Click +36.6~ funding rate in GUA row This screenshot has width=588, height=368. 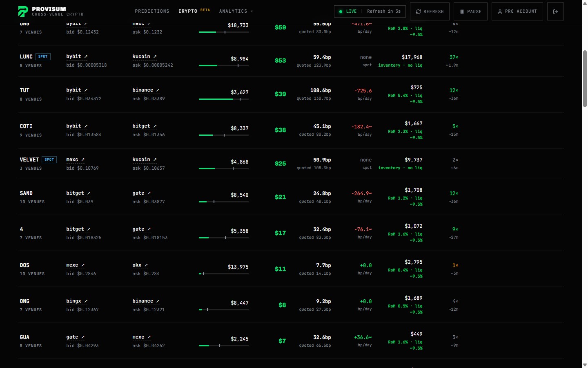pyautogui.click(x=363, y=337)
